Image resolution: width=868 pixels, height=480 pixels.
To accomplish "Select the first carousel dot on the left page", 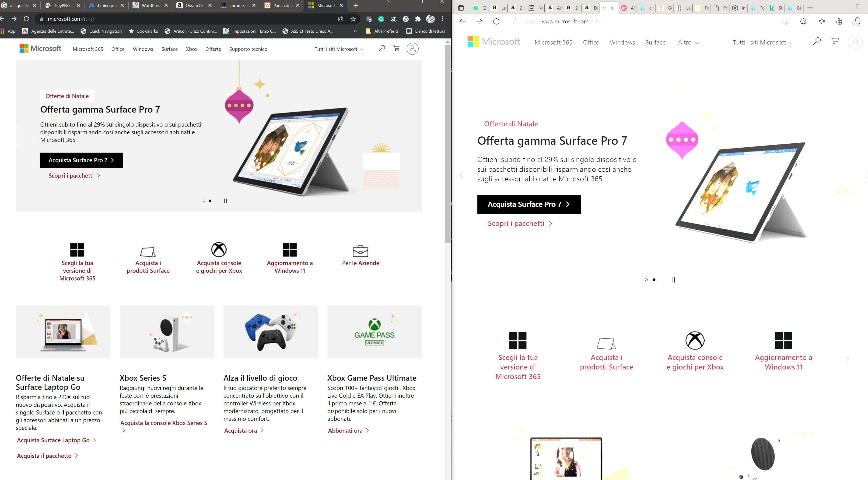I will click(204, 201).
